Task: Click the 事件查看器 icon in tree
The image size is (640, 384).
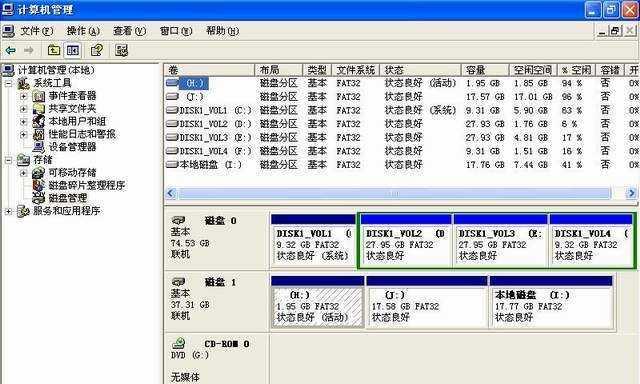Action: click(38, 96)
